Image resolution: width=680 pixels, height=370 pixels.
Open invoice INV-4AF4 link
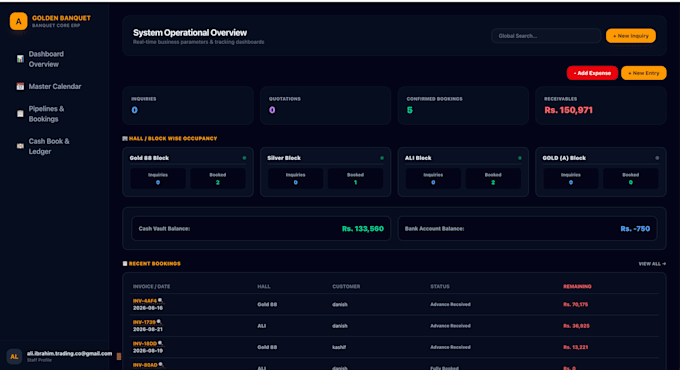click(144, 301)
